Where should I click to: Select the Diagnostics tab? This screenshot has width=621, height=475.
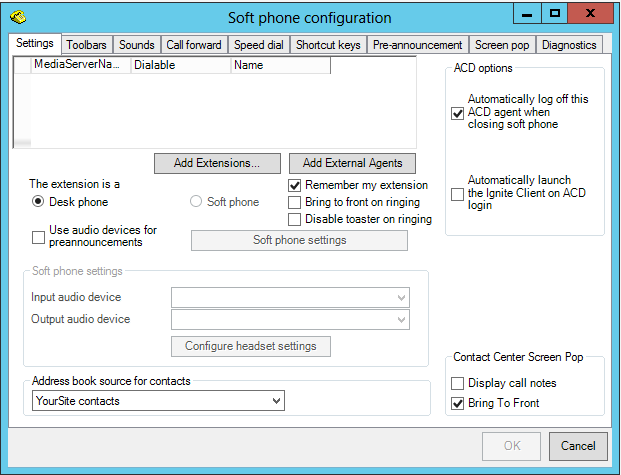569,45
